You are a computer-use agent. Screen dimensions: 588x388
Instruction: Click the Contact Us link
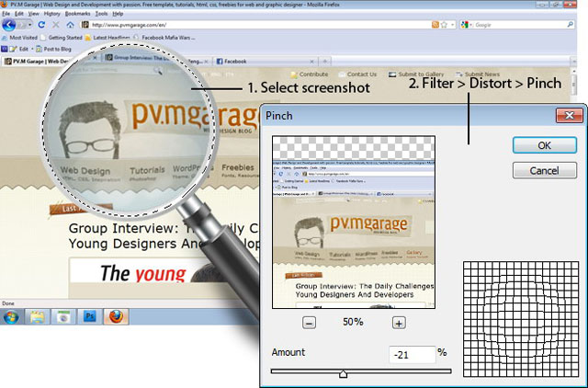[x=357, y=74]
